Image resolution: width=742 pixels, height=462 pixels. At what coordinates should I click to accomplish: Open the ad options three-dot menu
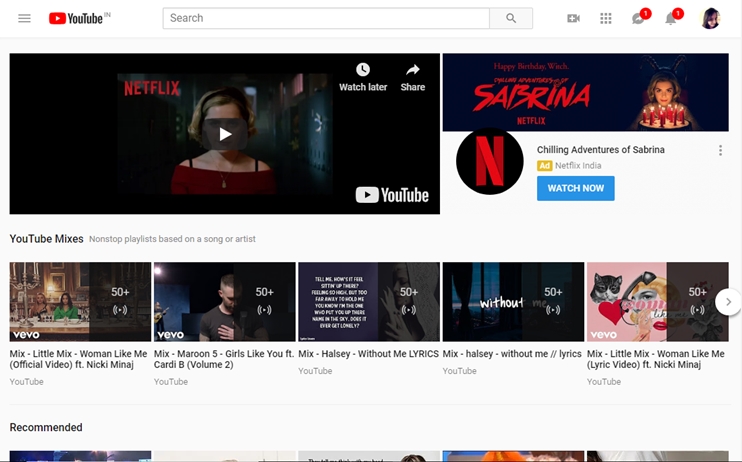tap(720, 151)
